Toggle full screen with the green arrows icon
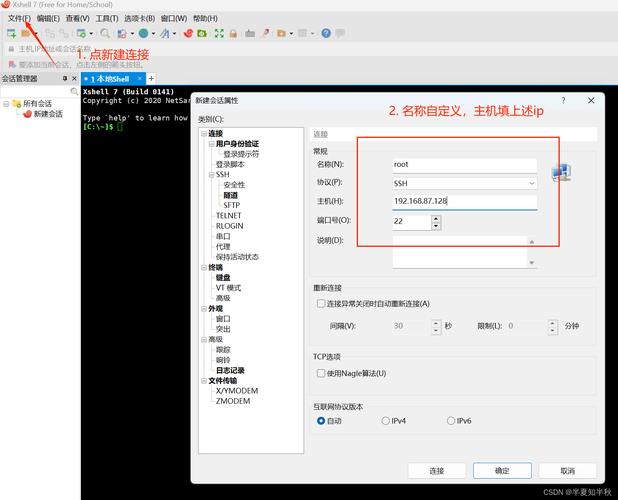618x500 pixels. point(219,33)
